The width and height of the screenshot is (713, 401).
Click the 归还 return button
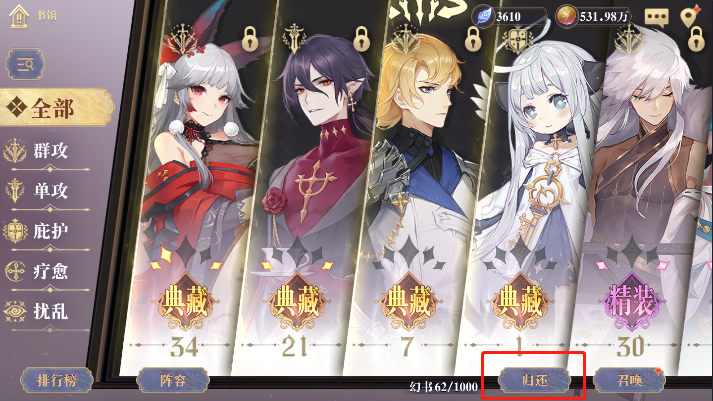(534, 380)
